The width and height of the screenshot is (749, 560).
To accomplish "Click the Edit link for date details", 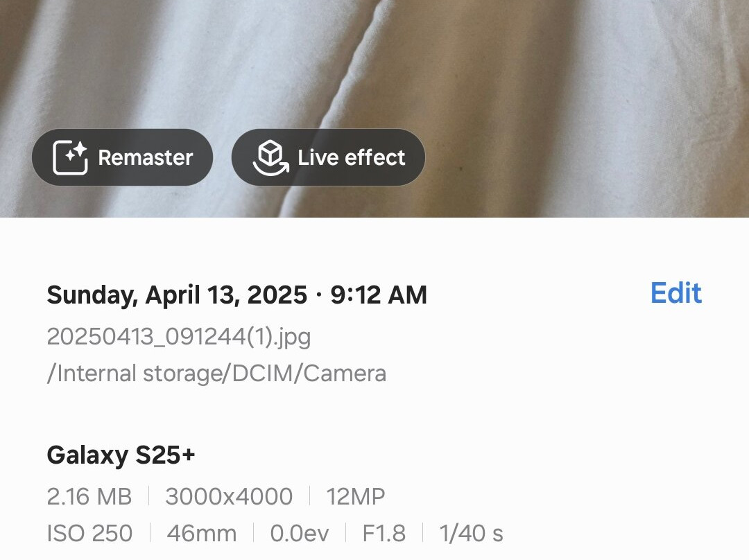I will coord(675,294).
